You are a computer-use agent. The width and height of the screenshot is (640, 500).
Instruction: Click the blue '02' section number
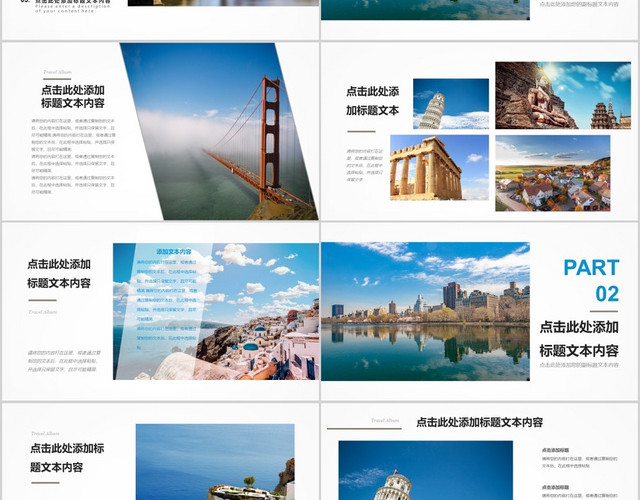[607, 294]
